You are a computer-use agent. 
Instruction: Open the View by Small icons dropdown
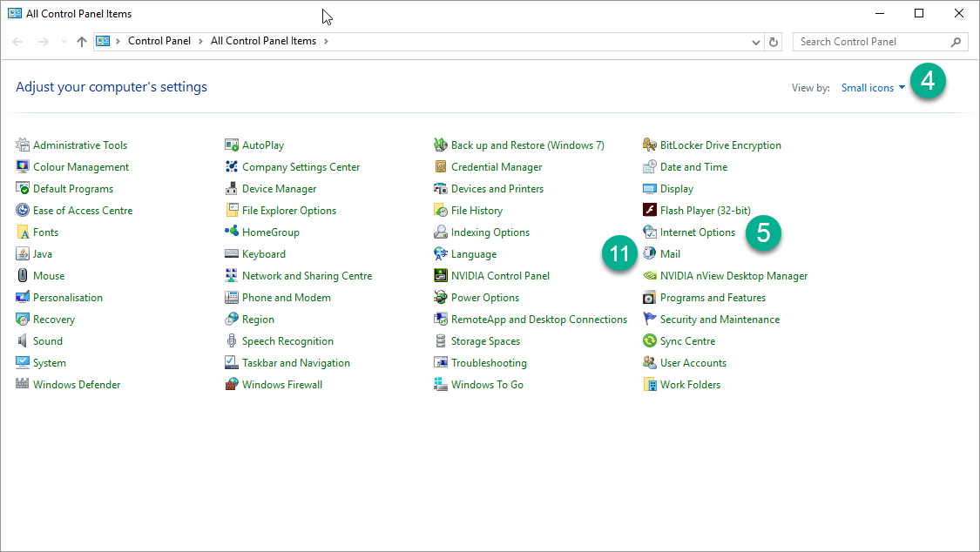point(873,88)
